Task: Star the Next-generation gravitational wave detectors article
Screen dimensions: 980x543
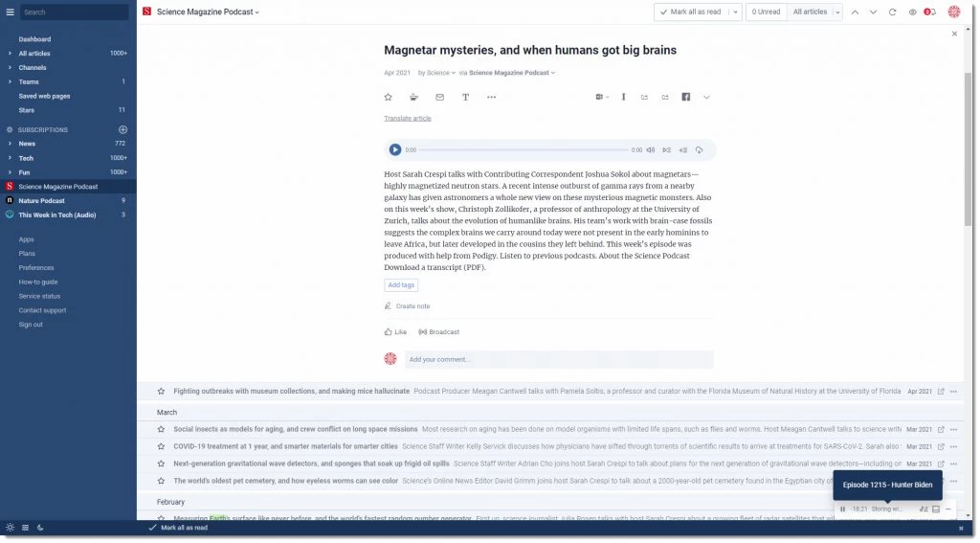Action: 161,464
